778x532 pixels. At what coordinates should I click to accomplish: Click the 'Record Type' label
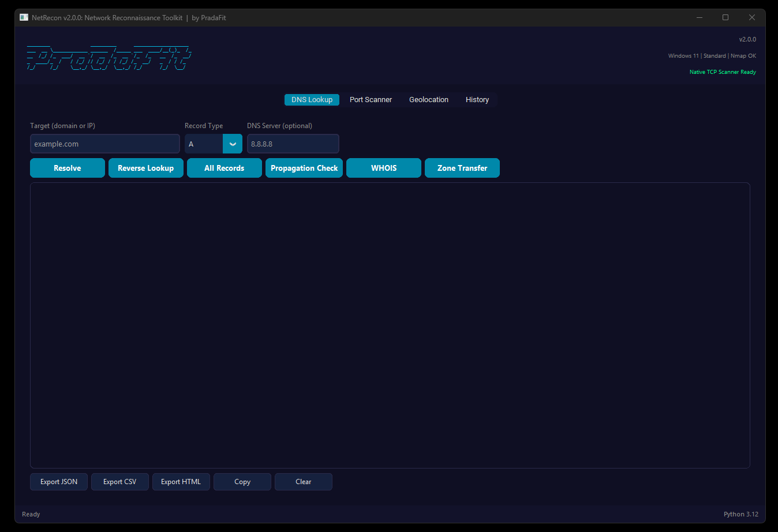[204, 126]
